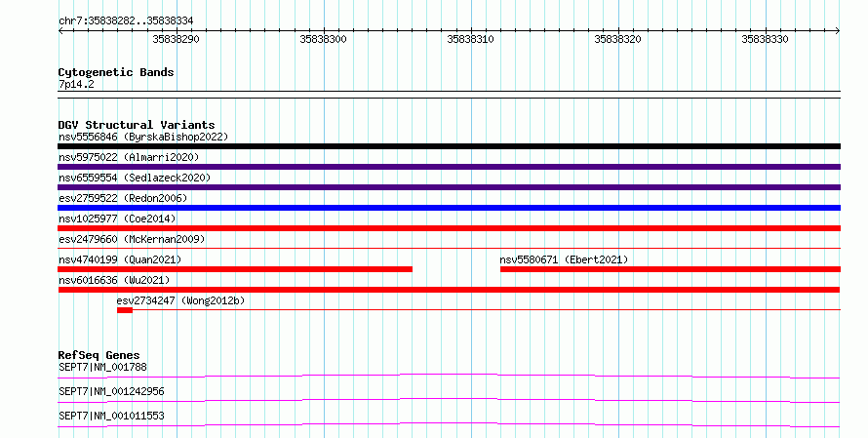The width and height of the screenshot is (868, 438).
Task: Open transcript SEPT7|NM_001011553 label
Action: click(111, 416)
